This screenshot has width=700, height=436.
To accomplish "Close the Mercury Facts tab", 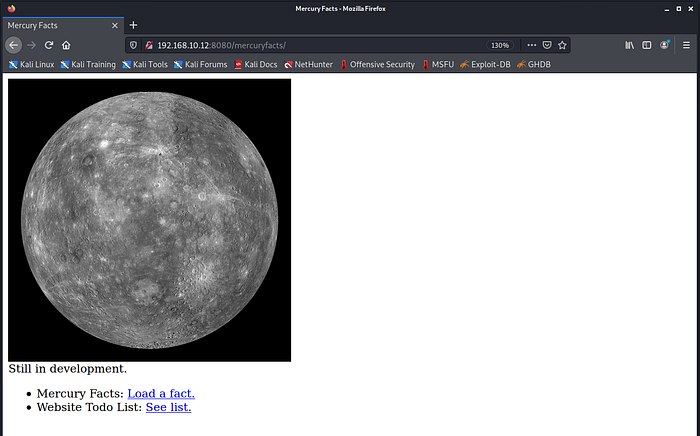I will (115, 25).
